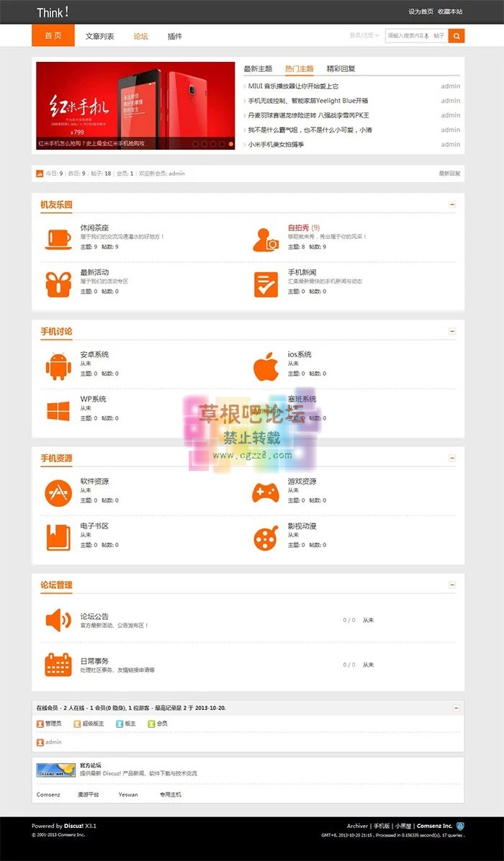
Task: Collapse the 论坛管理 section
Action: coord(452,585)
